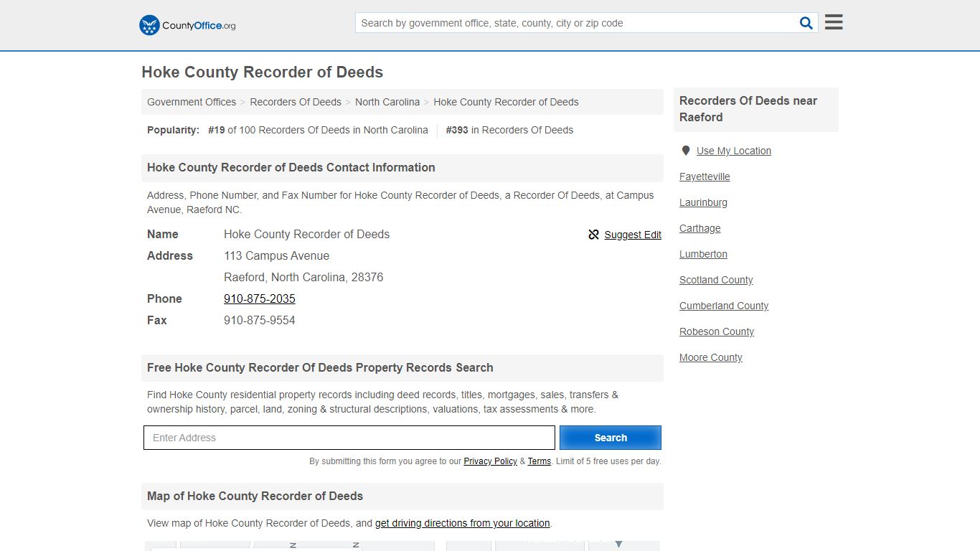Image resolution: width=980 pixels, height=551 pixels.
Task: Click the location pin icon beside Use My Location
Action: click(686, 151)
